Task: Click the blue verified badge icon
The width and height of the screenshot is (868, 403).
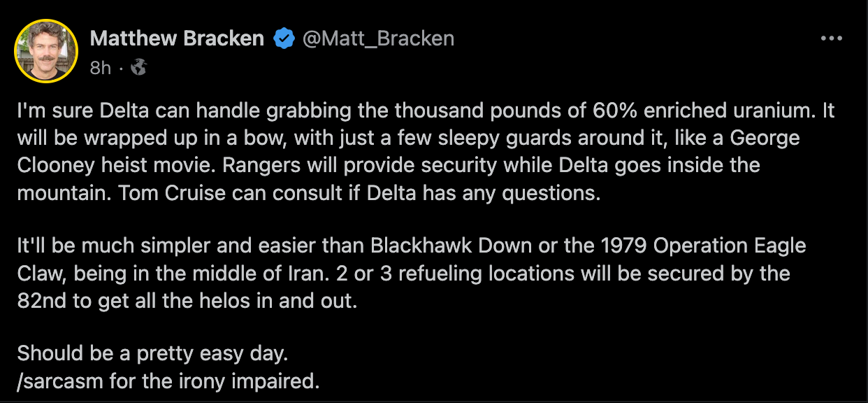Action: (x=283, y=39)
